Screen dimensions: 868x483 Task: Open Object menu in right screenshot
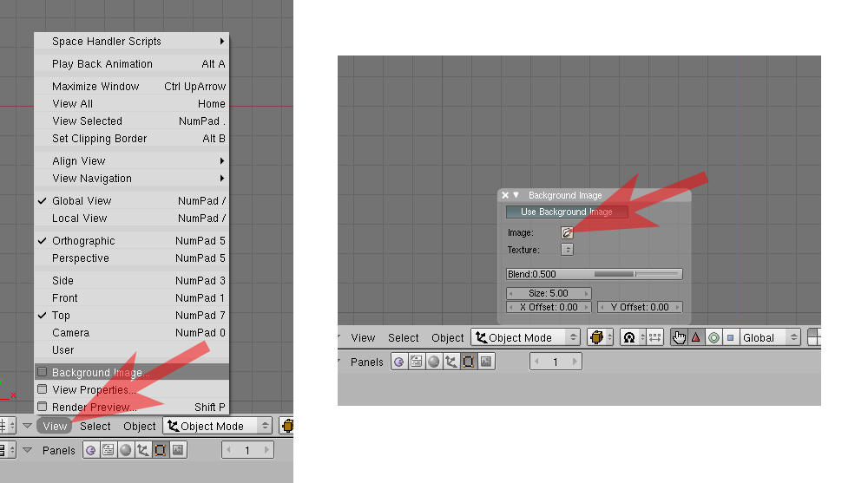click(447, 337)
